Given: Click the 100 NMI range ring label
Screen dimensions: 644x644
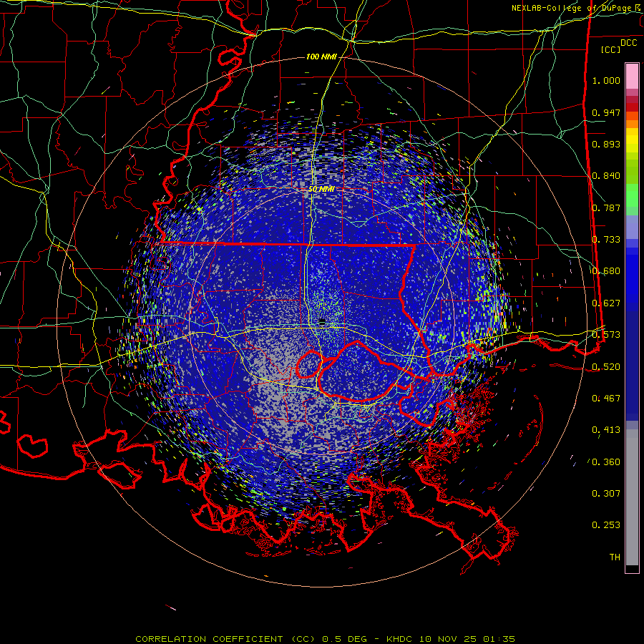Looking at the screenshot, I should (x=321, y=57).
